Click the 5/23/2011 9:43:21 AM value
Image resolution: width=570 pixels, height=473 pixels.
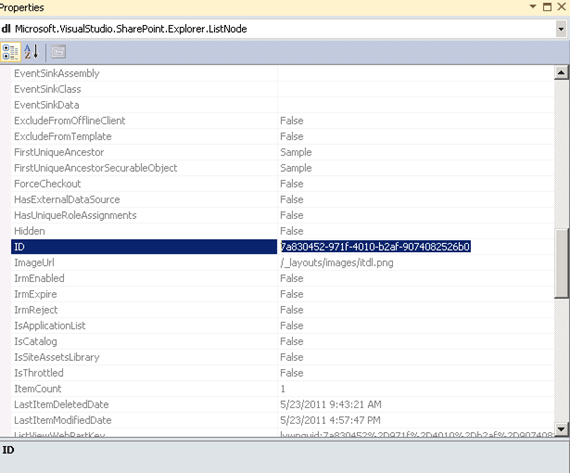[x=331, y=404]
